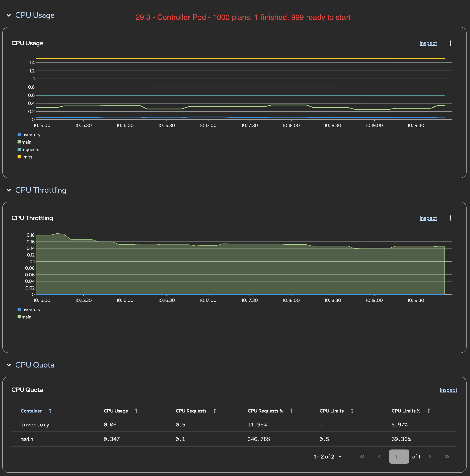Collapse the CPU Quota section chevron
470x476 pixels.
click(9, 365)
